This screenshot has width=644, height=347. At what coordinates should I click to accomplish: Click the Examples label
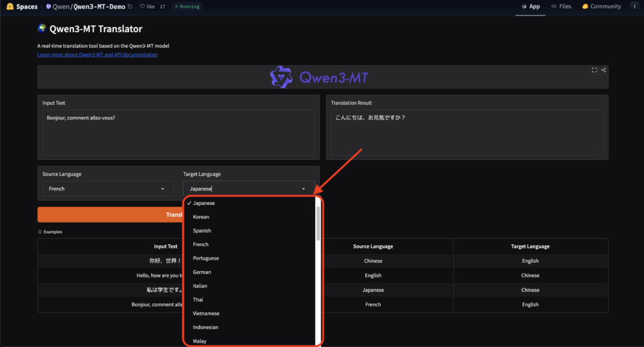tap(50, 232)
